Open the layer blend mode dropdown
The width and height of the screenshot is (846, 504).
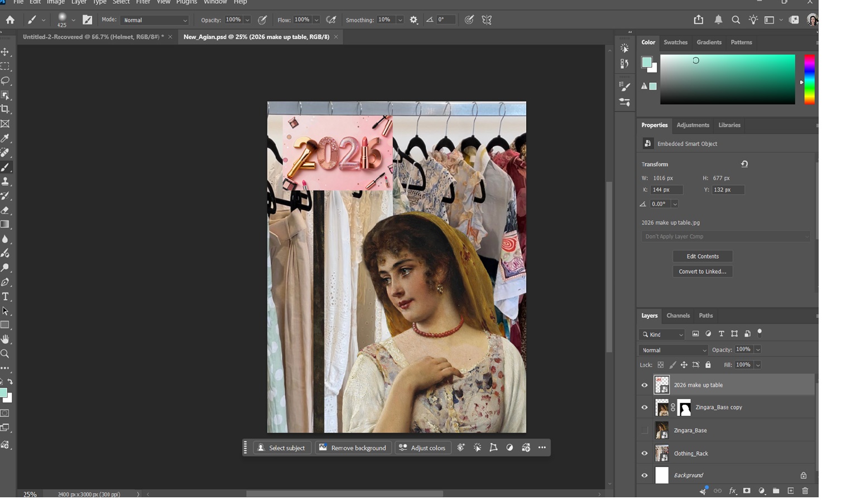point(674,350)
